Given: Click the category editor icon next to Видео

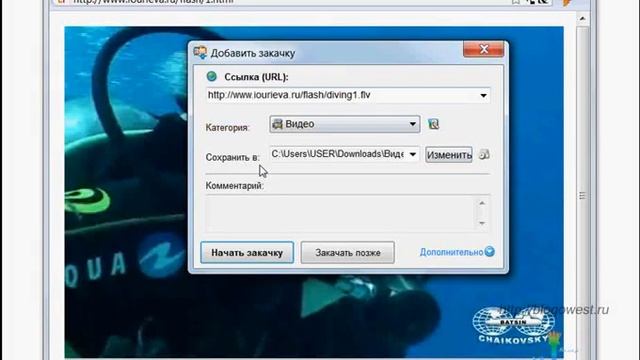Looking at the screenshot, I should [433, 124].
